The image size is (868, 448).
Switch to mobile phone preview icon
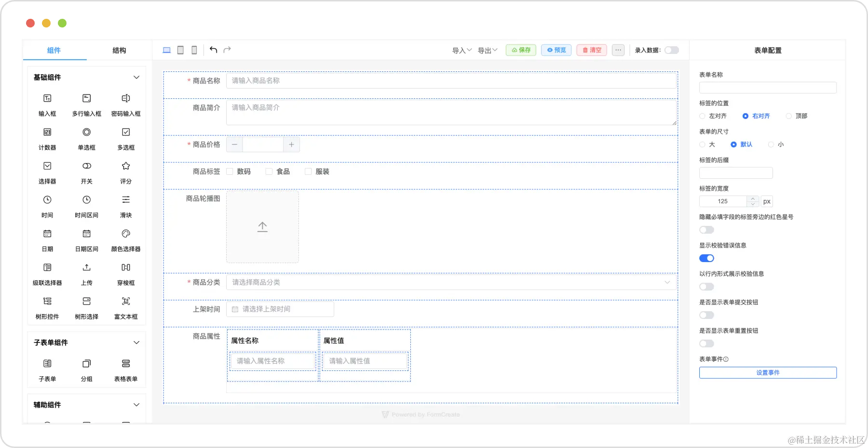pos(194,50)
